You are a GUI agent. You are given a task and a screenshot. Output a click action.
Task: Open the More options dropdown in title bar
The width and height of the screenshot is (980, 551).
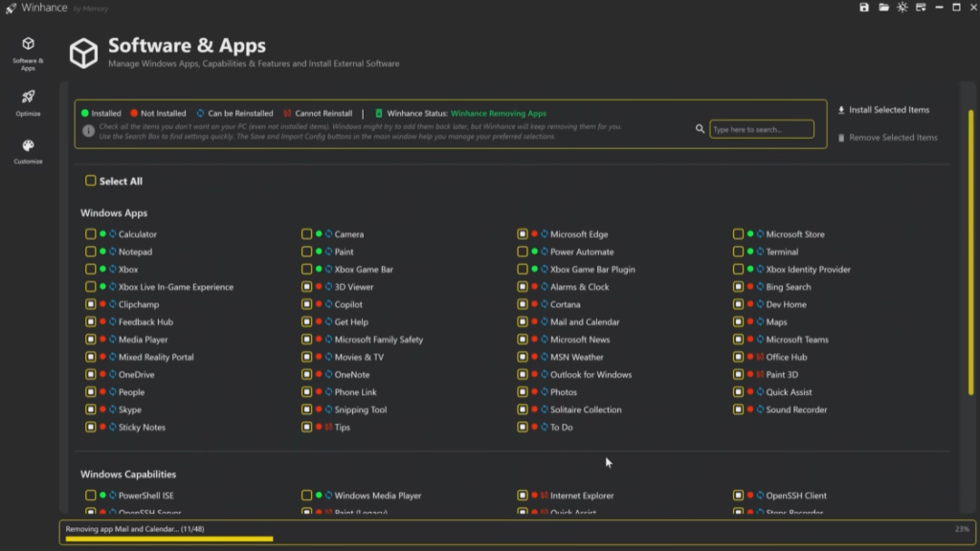coord(920,8)
